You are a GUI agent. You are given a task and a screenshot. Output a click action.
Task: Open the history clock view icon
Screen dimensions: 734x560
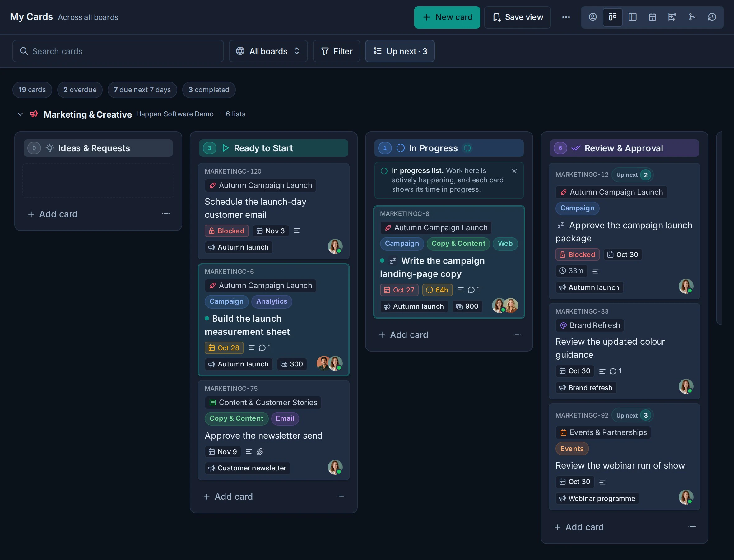point(712,17)
